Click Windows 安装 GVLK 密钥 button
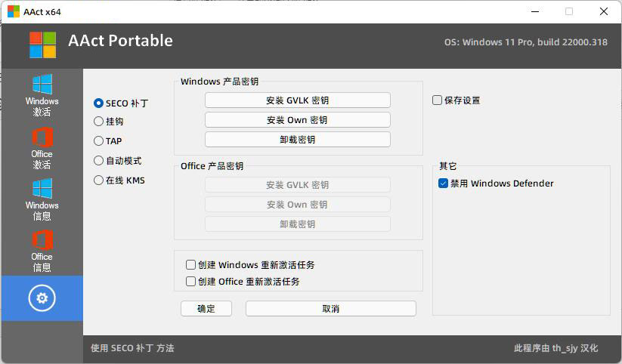Viewport: 622px width, 364px height. (297, 100)
